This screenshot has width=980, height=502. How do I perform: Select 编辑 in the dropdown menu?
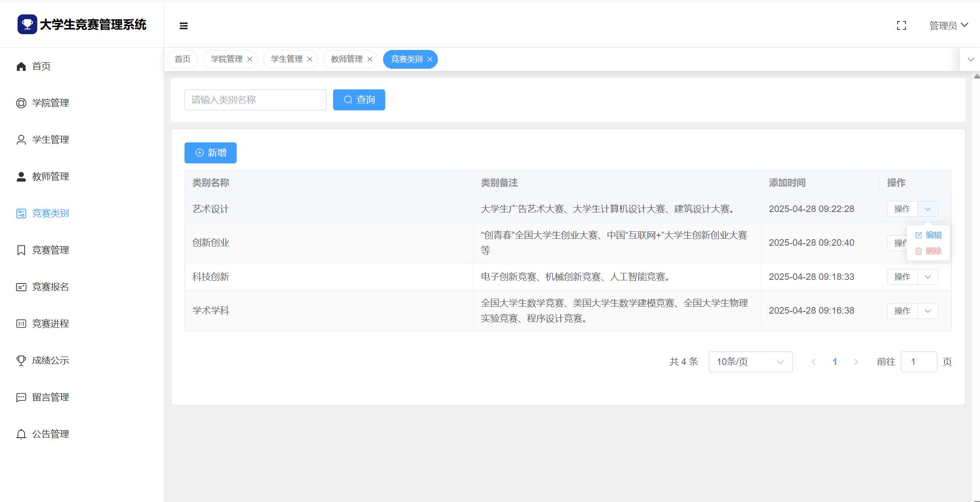(x=928, y=235)
